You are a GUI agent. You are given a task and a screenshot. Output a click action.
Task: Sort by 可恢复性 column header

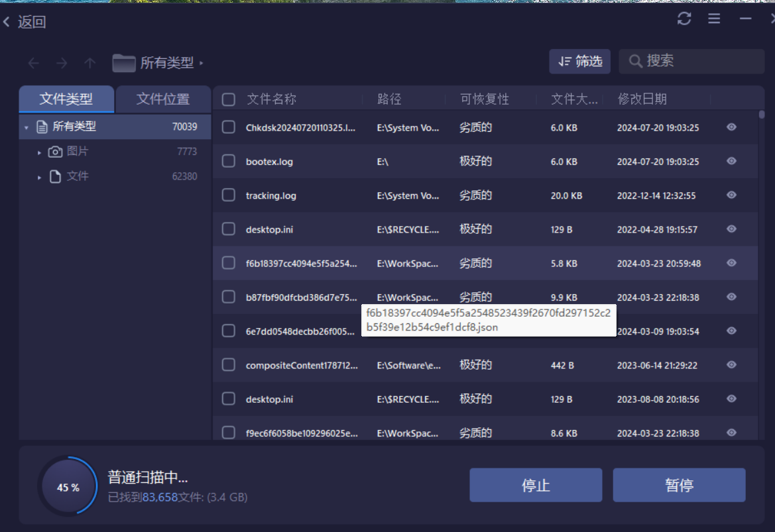pos(485,99)
